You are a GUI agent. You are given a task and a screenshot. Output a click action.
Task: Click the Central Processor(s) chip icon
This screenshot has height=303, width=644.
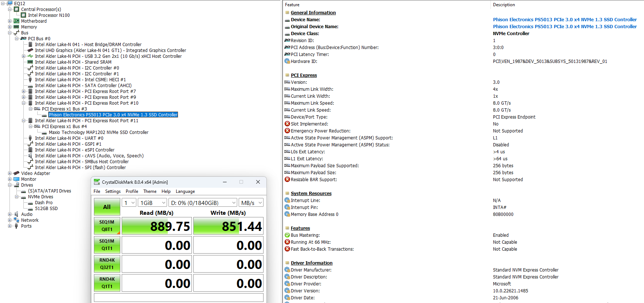tap(16, 9)
